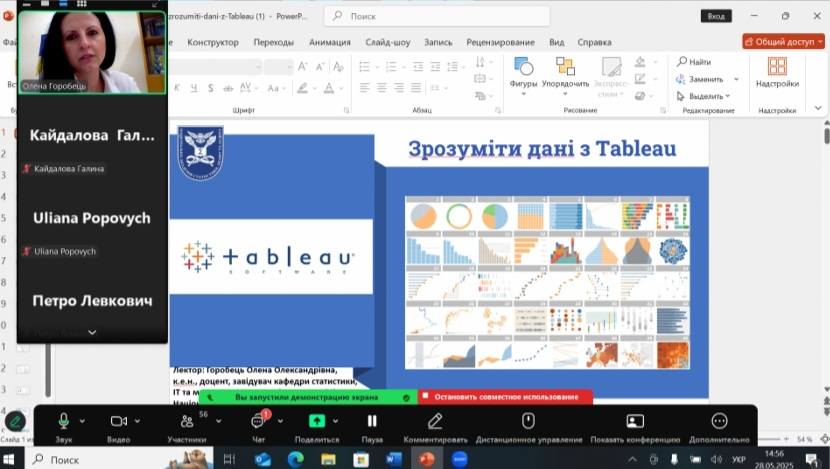The image size is (830, 469).
Task: Switch to the Слайд-шоу ribbon tab
Action: tap(389, 42)
